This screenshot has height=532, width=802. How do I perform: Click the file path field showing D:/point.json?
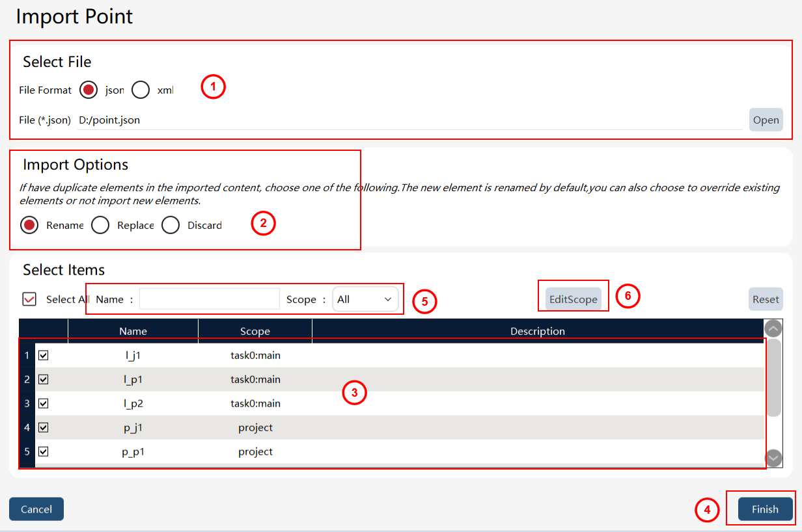(x=410, y=120)
